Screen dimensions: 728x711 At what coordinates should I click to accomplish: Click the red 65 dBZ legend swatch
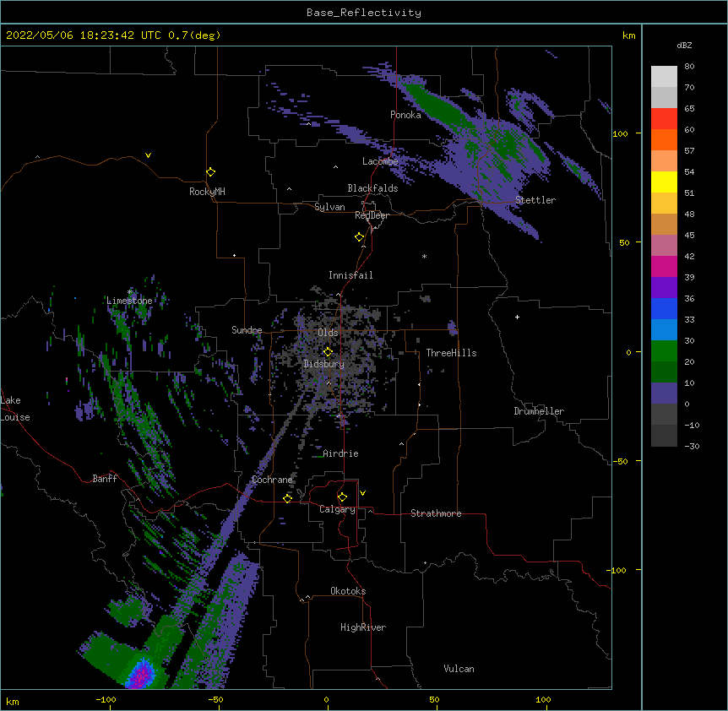pyautogui.click(x=664, y=119)
